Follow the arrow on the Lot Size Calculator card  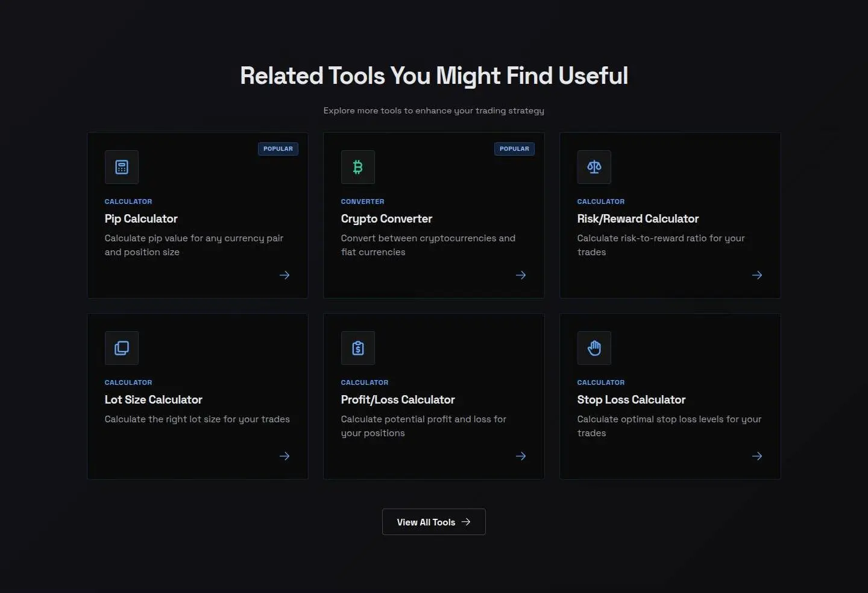285,456
